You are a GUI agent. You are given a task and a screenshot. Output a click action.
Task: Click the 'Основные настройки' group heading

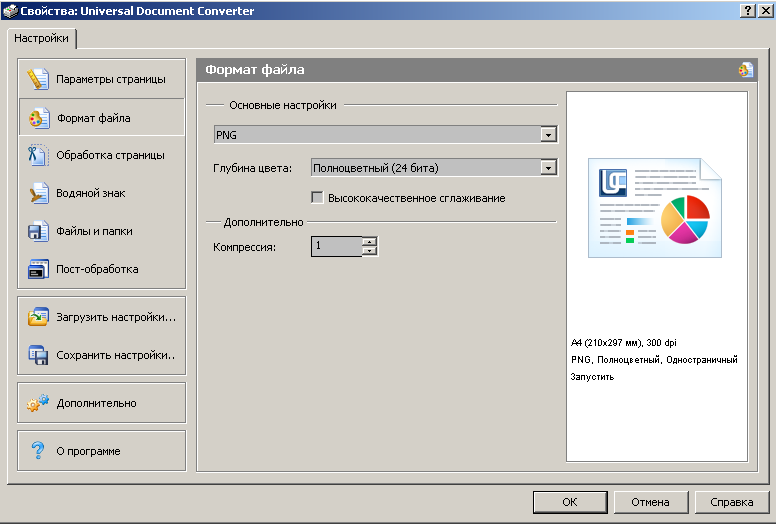[283, 105]
